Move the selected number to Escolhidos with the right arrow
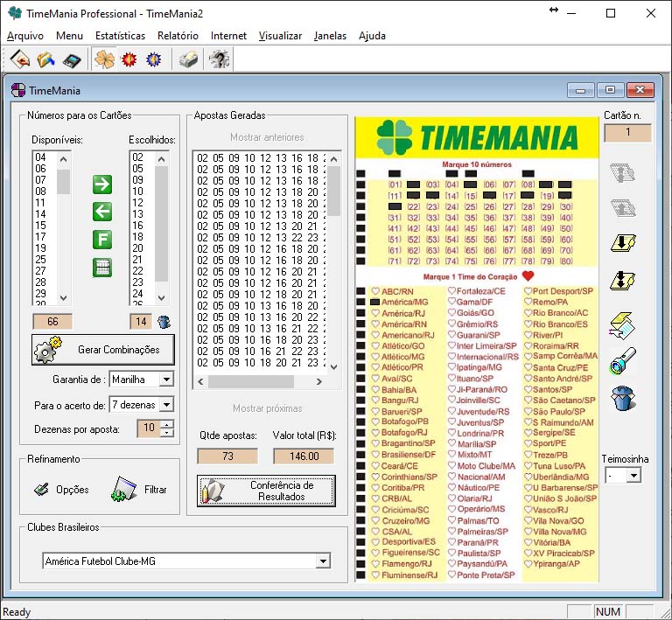 click(x=102, y=185)
